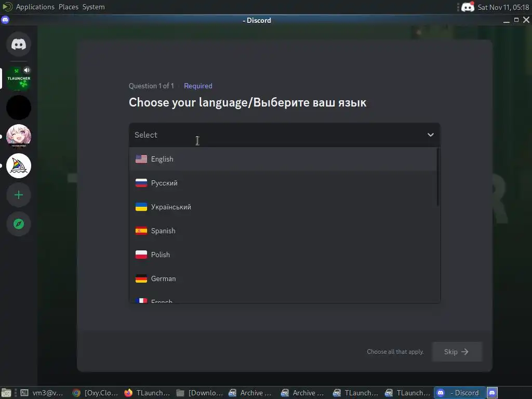The width and height of the screenshot is (532, 399).
Task: Click the show desktop icon in taskbar
Action: tap(6, 393)
